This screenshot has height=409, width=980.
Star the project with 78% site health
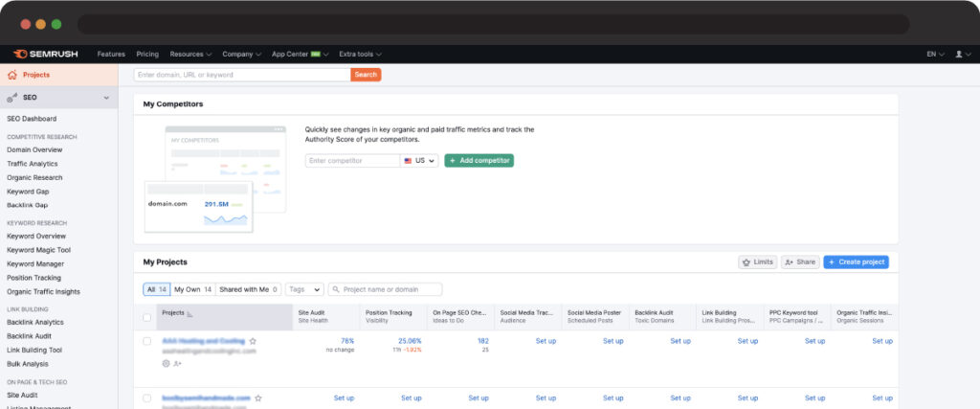[x=253, y=341]
